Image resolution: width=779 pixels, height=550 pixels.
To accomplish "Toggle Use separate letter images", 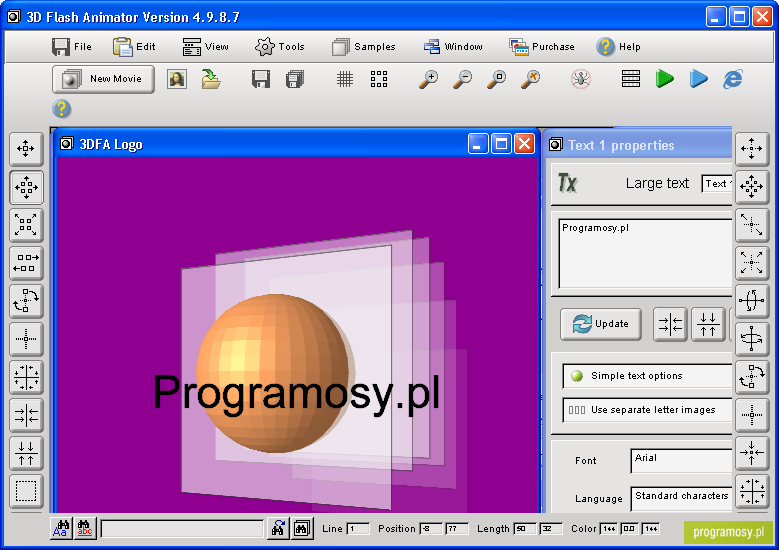I will pos(647,410).
